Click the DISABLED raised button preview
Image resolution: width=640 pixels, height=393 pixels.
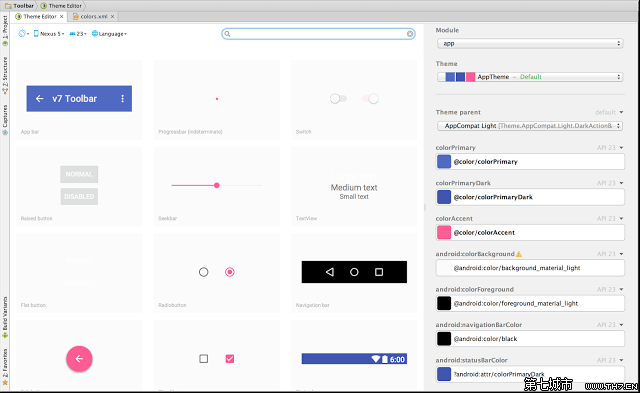tap(79, 196)
